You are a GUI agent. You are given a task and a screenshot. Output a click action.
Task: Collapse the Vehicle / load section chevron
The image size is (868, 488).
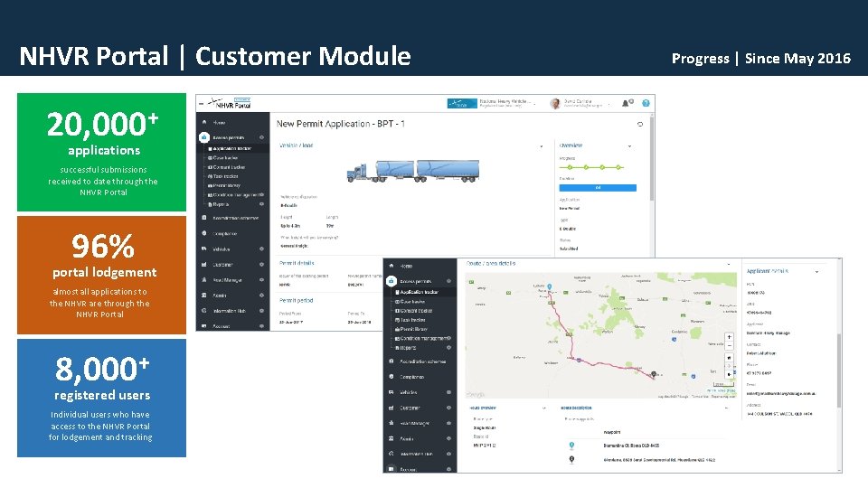point(542,146)
